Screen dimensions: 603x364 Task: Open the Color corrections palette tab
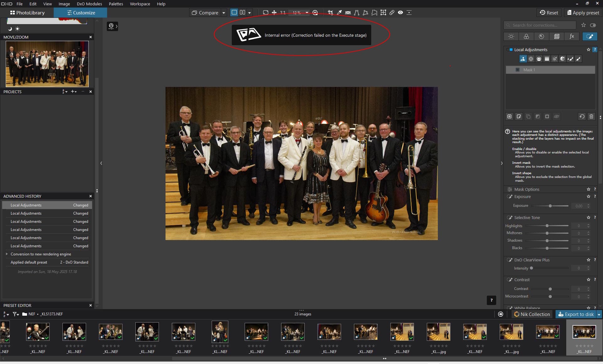[526, 36]
